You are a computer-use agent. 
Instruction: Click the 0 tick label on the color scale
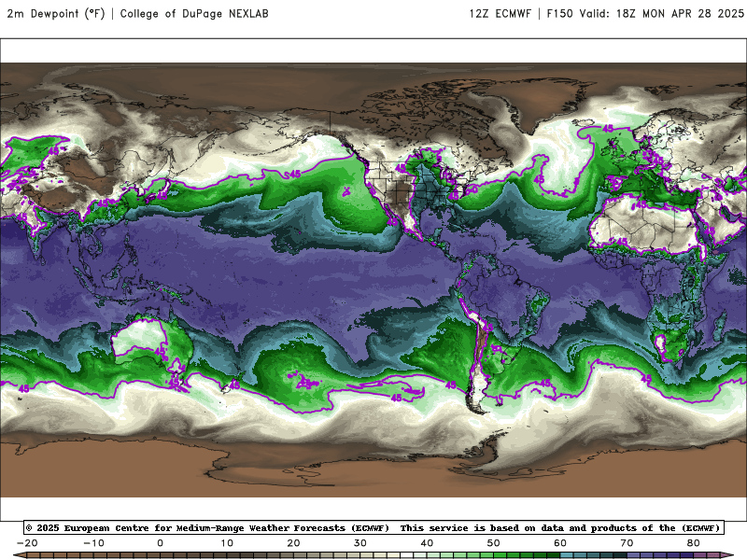[160, 543]
